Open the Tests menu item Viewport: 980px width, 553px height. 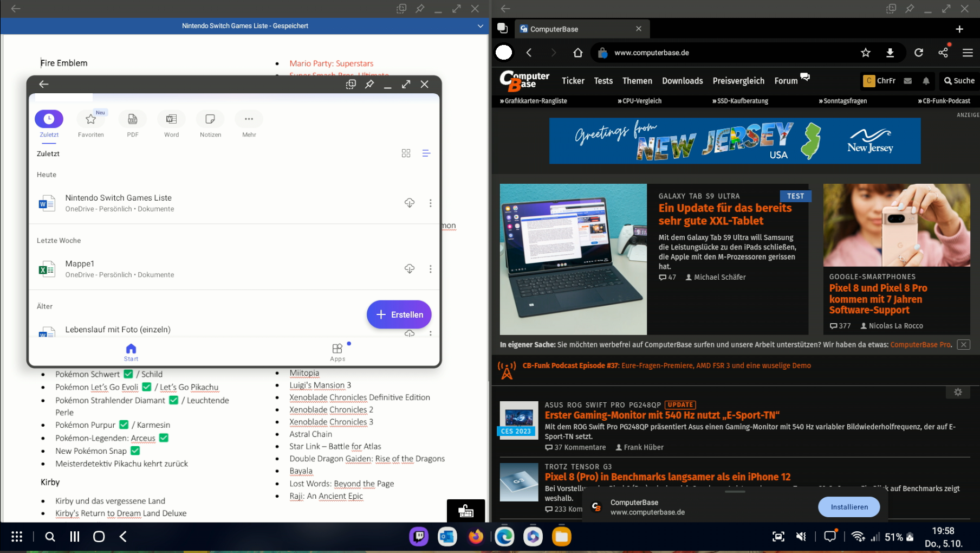[x=603, y=81]
